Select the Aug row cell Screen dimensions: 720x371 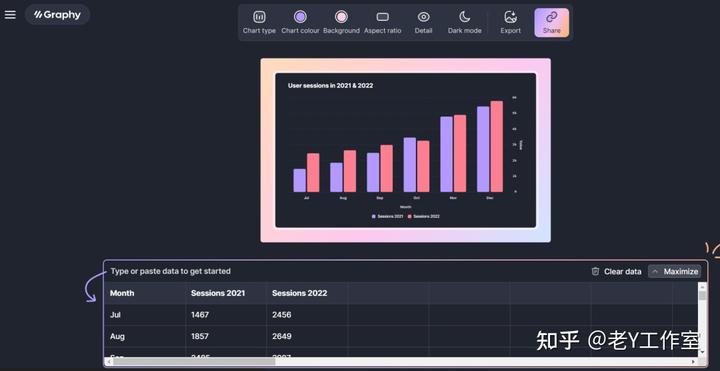point(145,336)
